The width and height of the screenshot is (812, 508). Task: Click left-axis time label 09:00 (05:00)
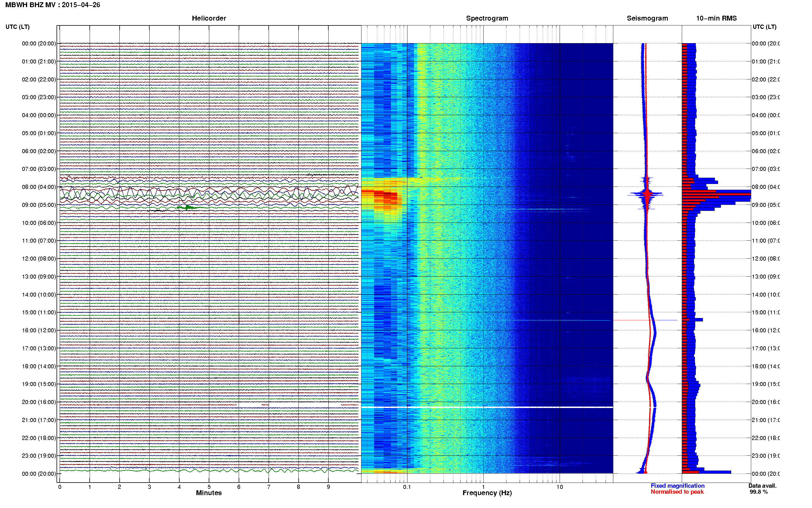pos(39,205)
